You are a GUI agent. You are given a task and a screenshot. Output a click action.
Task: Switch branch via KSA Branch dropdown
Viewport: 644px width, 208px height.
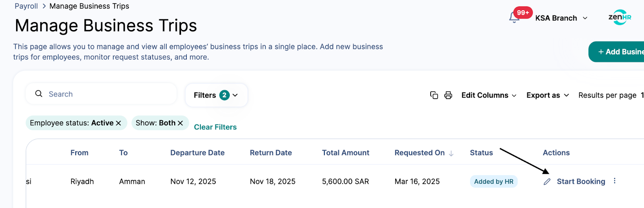pyautogui.click(x=561, y=18)
